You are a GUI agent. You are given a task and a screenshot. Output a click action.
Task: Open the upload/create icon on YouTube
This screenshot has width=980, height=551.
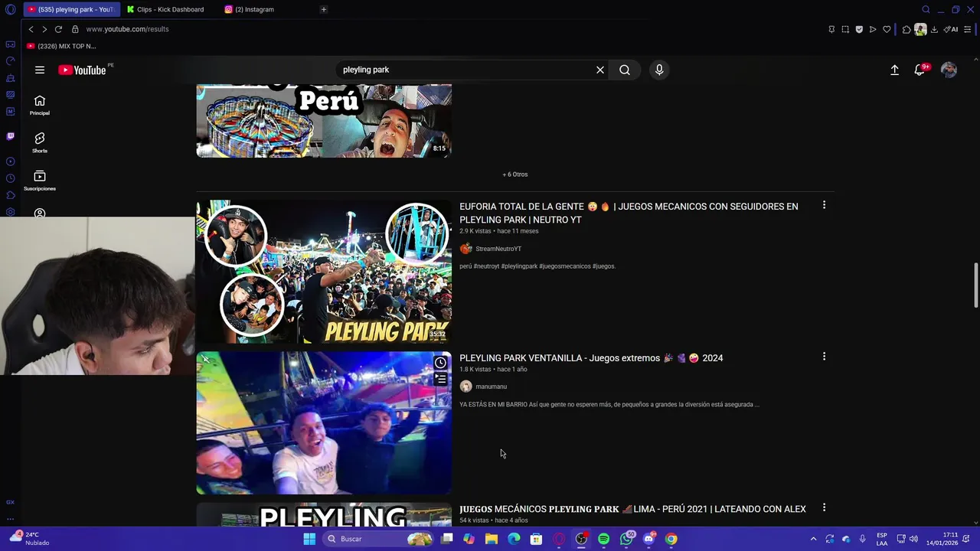click(894, 70)
